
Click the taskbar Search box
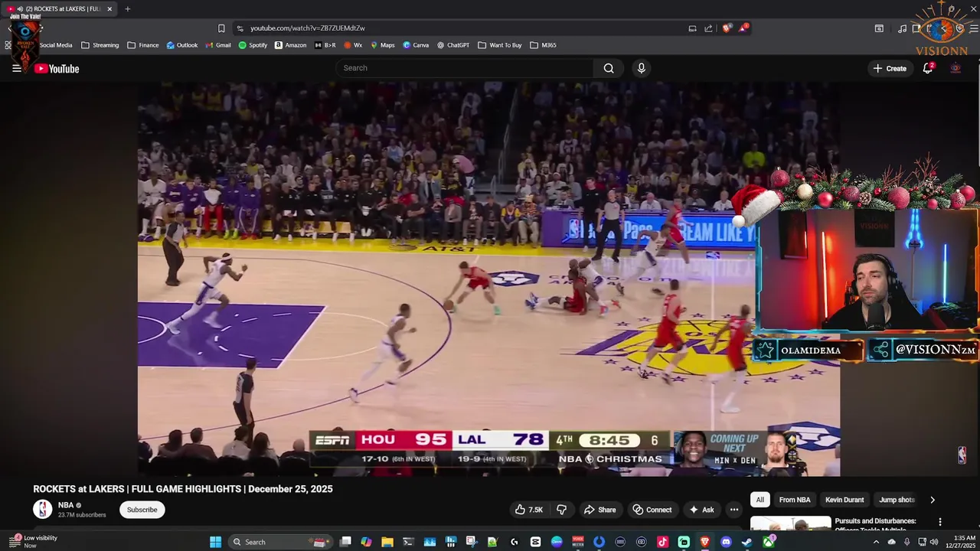[x=279, y=542]
